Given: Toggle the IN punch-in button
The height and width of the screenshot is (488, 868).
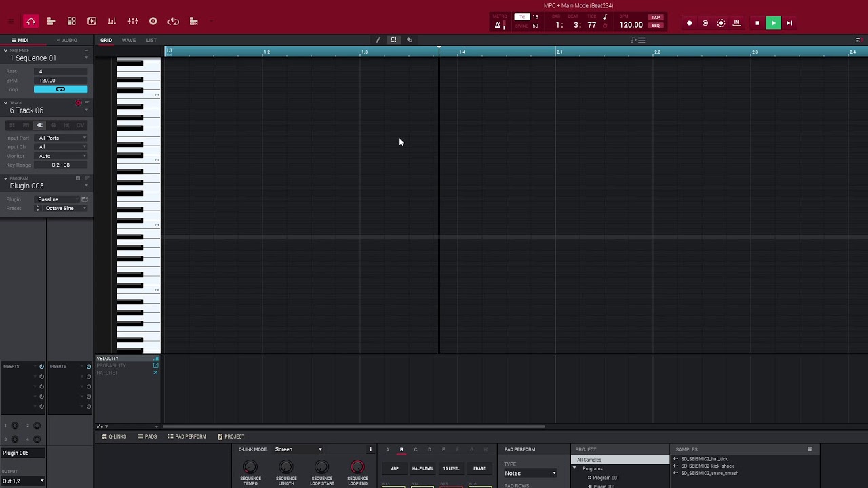Looking at the screenshot, I should coord(736,23).
